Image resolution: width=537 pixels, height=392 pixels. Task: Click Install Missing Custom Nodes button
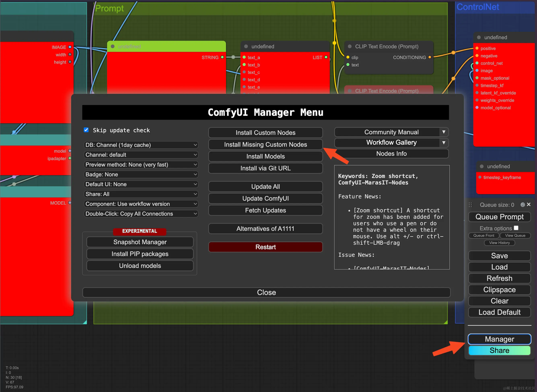pos(265,144)
